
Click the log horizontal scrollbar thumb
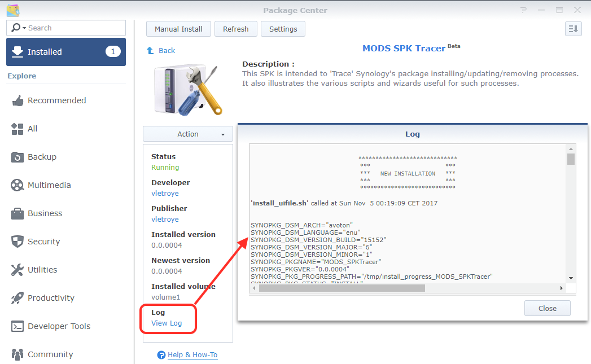tap(342, 288)
